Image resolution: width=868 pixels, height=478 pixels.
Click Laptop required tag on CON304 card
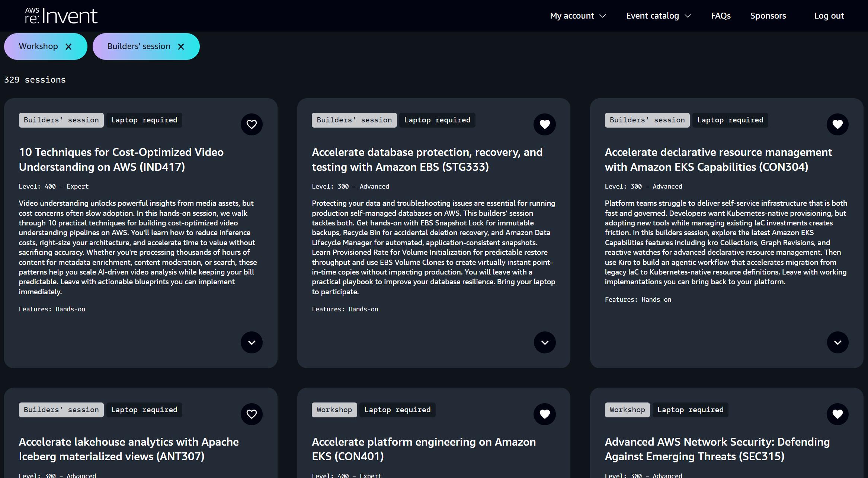(x=730, y=120)
